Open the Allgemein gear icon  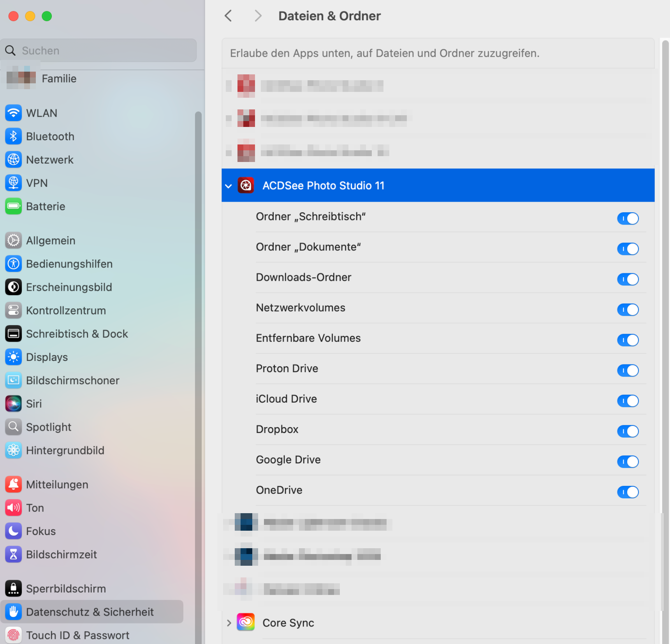click(x=13, y=241)
